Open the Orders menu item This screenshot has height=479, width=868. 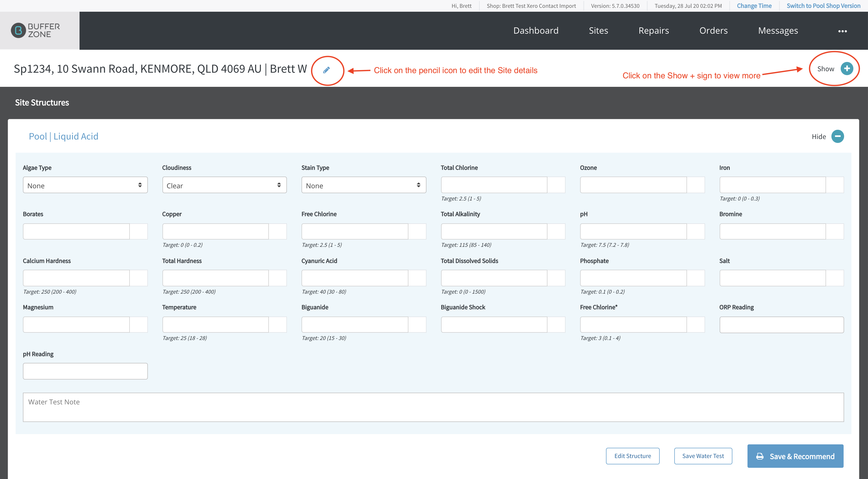[713, 31]
